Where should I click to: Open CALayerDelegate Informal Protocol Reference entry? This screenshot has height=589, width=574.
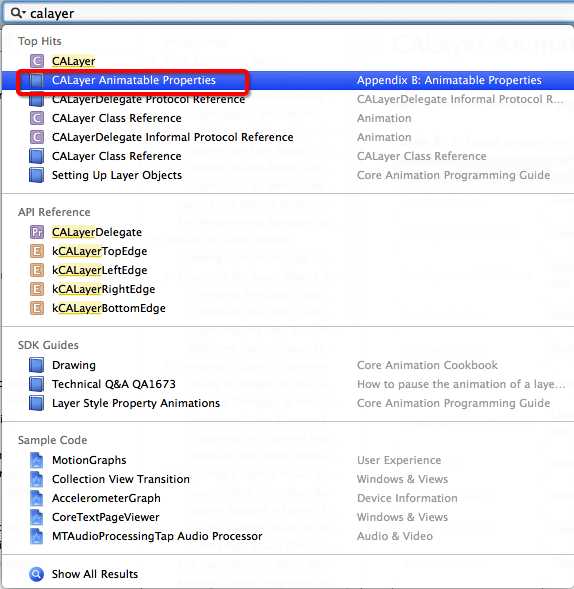pyautogui.click(x=288, y=137)
